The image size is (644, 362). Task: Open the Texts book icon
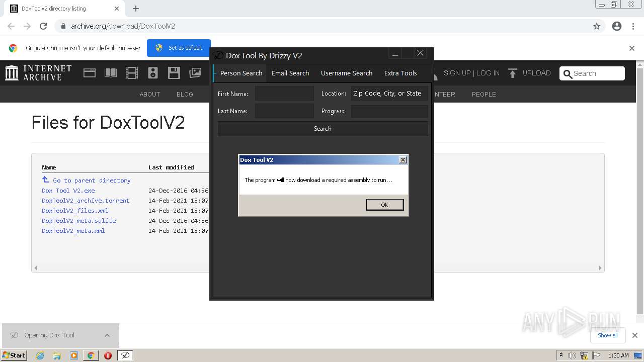[x=111, y=73]
